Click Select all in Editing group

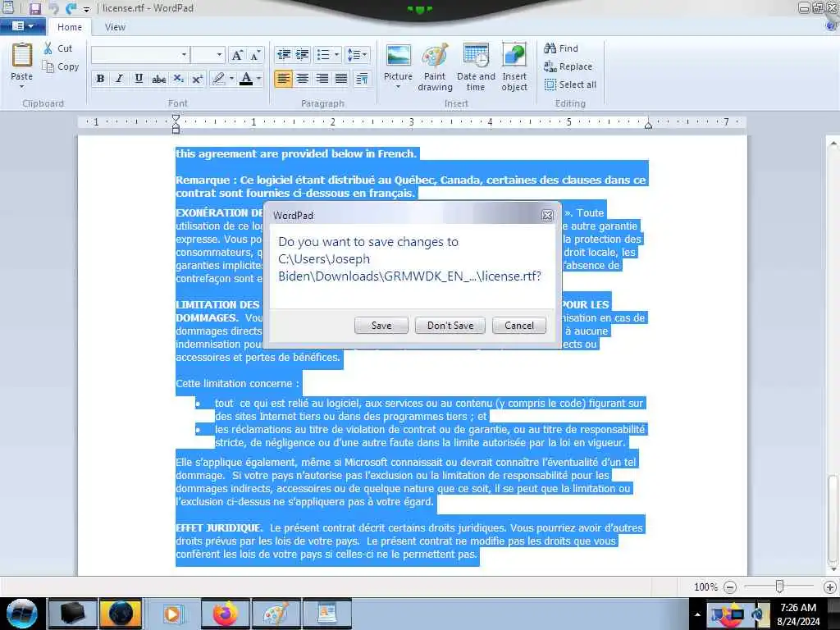tap(570, 84)
